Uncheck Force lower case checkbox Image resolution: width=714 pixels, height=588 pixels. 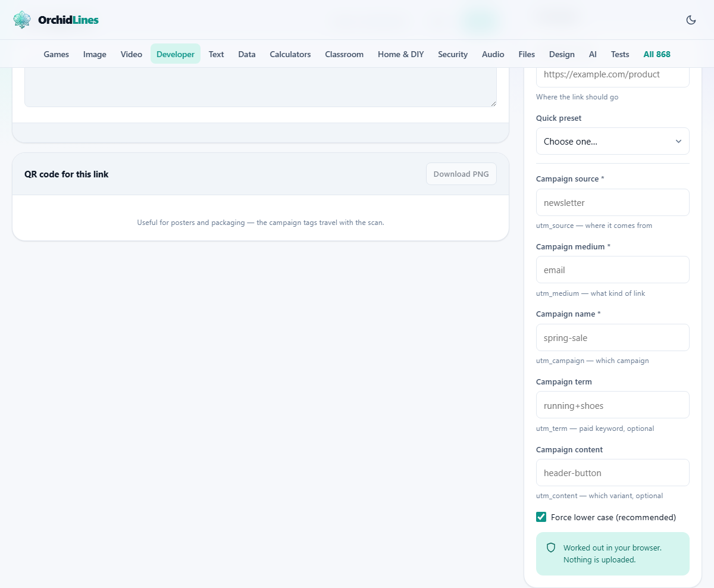(x=541, y=517)
